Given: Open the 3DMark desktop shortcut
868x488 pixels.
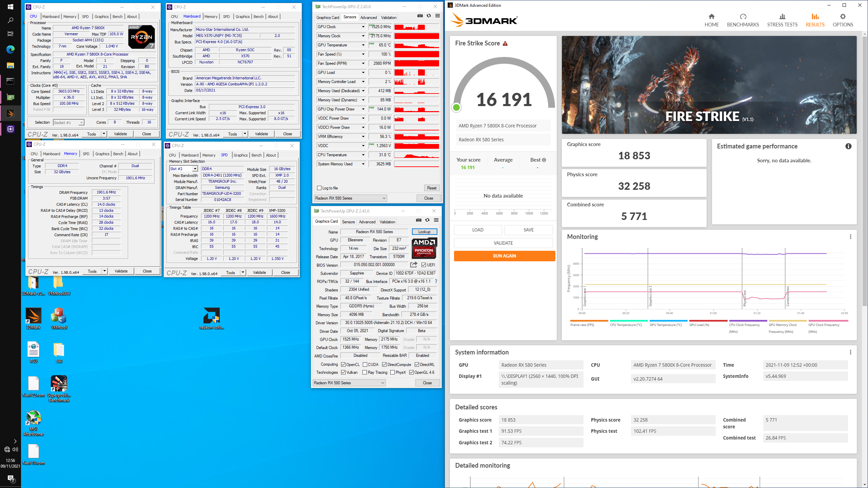Looking at the screenshot, I should (x=33, y=318).
